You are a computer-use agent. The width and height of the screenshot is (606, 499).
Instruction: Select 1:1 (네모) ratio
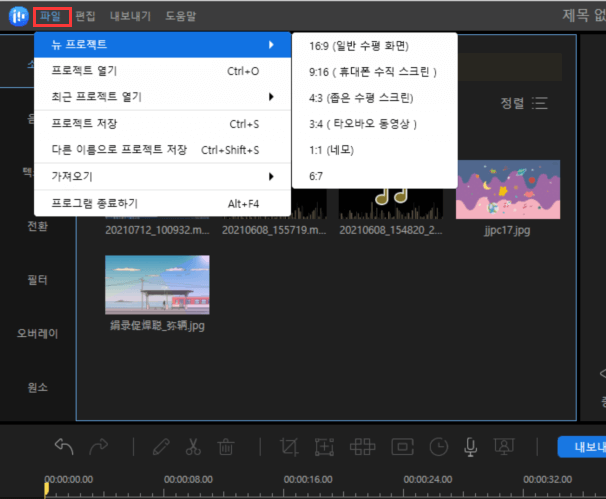pos(374,150)
